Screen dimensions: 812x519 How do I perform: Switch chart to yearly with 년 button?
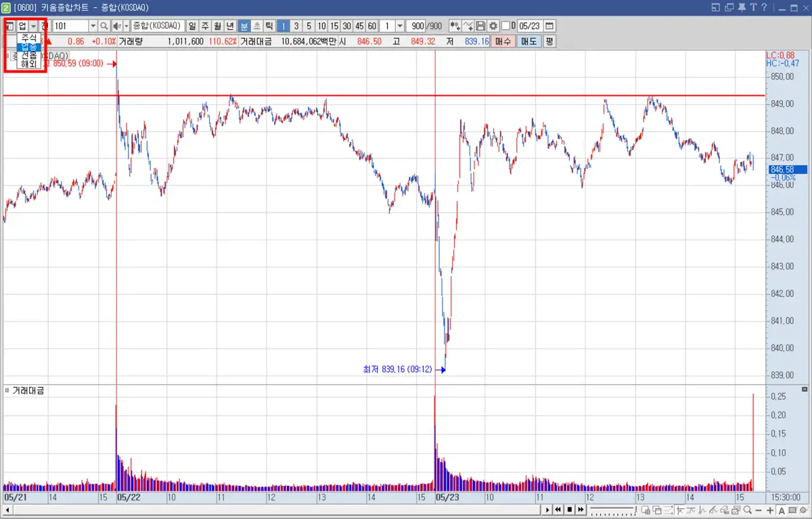[x=230, y=26]
